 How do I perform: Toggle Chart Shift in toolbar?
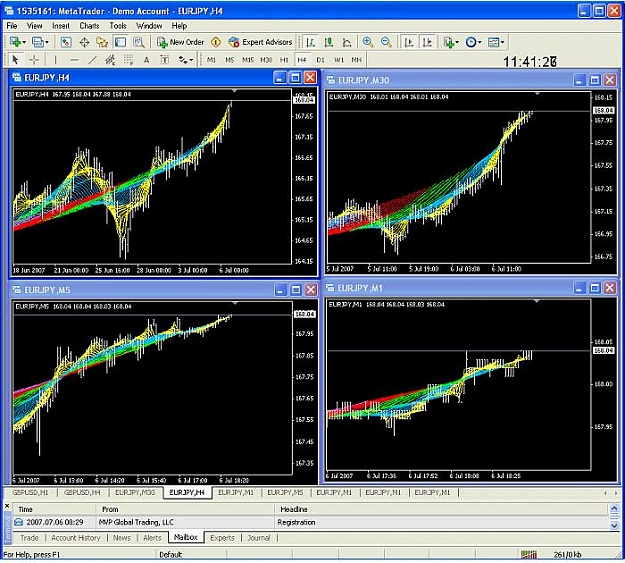point(427,42)
